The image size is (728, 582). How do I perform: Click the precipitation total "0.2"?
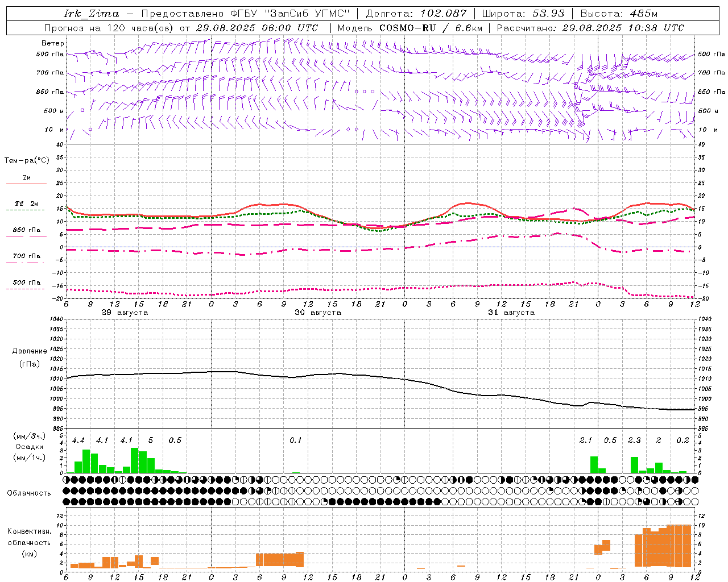click(x=683, y=440)
